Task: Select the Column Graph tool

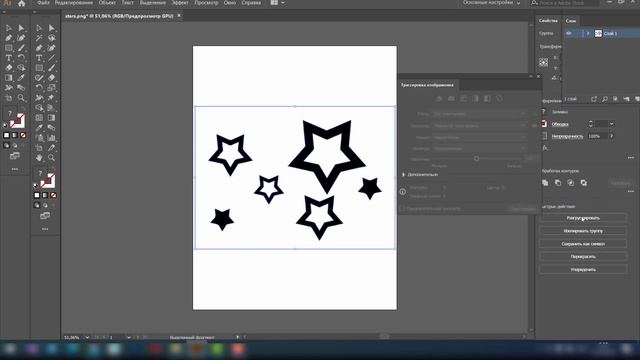Action: 51,138
